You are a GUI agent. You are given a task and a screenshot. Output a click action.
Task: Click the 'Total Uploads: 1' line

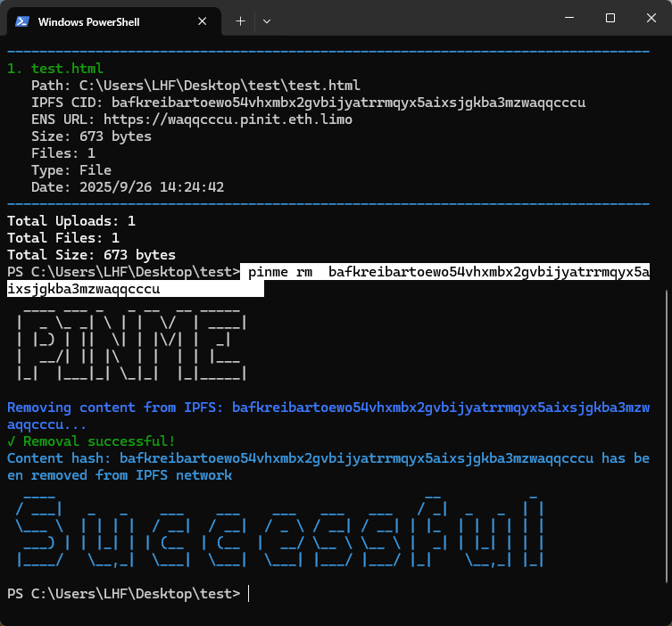coord(71,221)
